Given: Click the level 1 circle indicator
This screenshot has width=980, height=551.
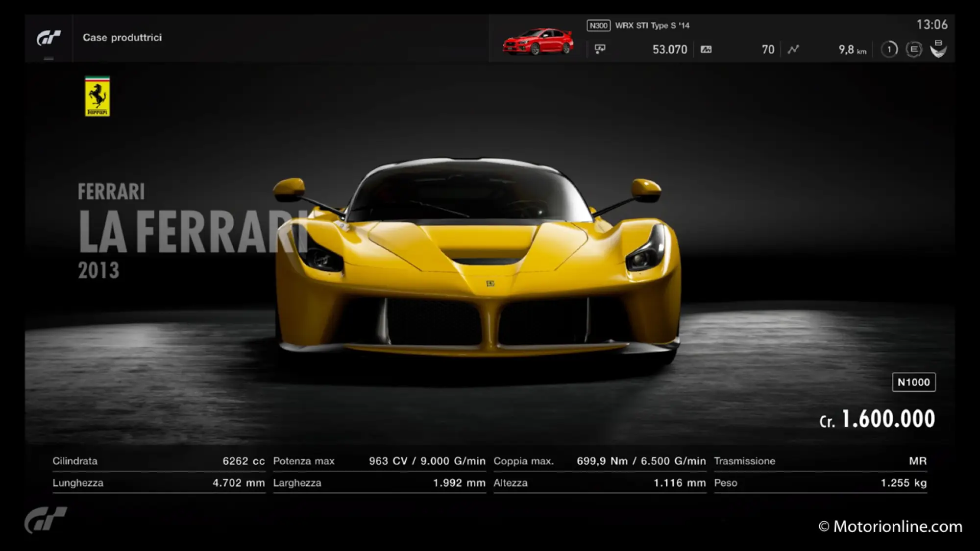Looking at the screenshot, I should (889, 49).
